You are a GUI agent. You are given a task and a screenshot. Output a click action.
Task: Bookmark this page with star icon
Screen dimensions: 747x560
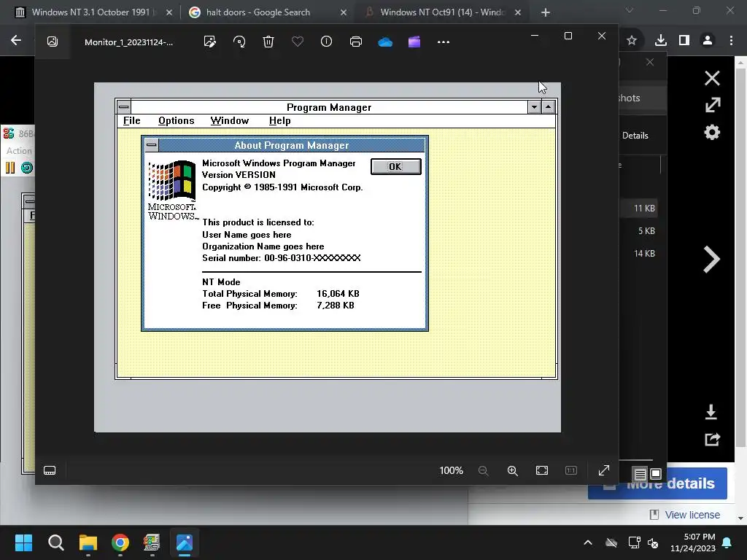pyautogui.click(x=632, y=41)
